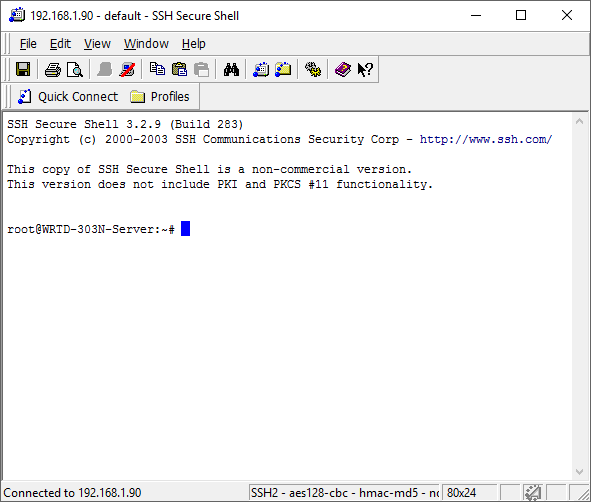This screenshot has width=591, height=502.
Task: Open the Settings gears icon
Action: (x=313, y=70)
